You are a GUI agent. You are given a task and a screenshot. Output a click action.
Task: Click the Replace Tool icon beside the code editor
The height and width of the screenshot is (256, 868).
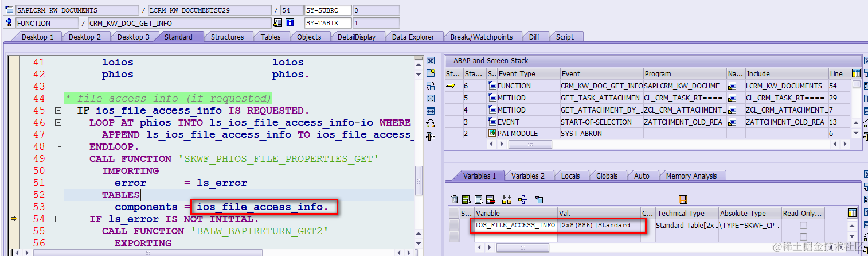click(431, 86)
